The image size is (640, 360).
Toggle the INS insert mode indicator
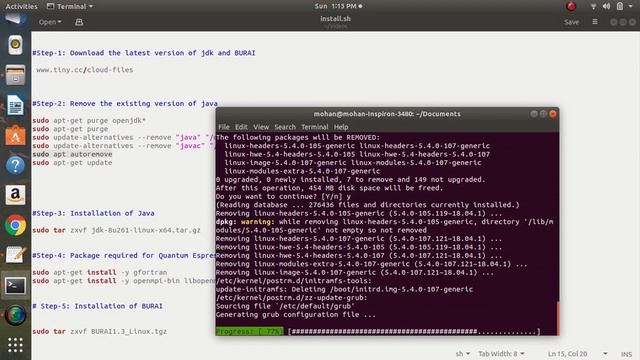(626, 354)
